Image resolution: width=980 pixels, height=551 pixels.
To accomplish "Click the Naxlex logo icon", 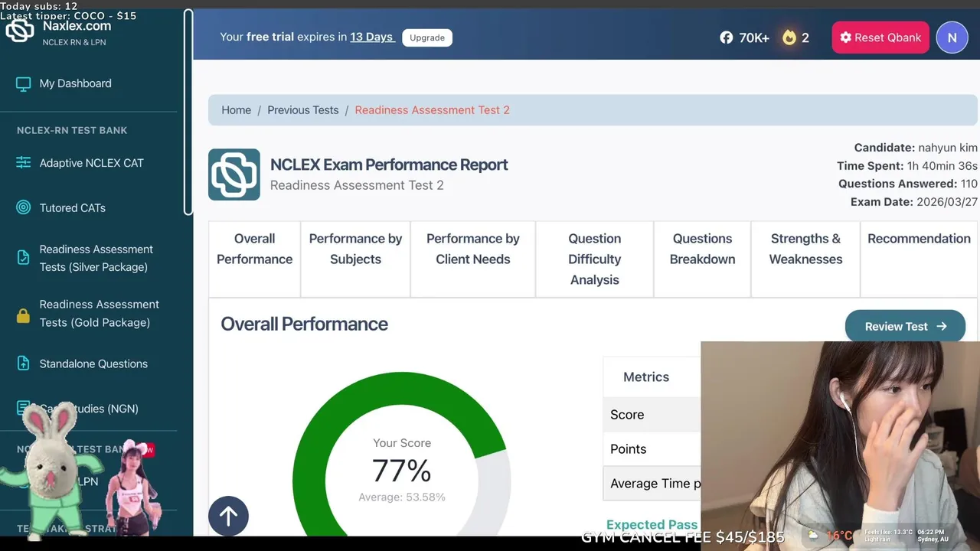I will click(x=20, y=31).
